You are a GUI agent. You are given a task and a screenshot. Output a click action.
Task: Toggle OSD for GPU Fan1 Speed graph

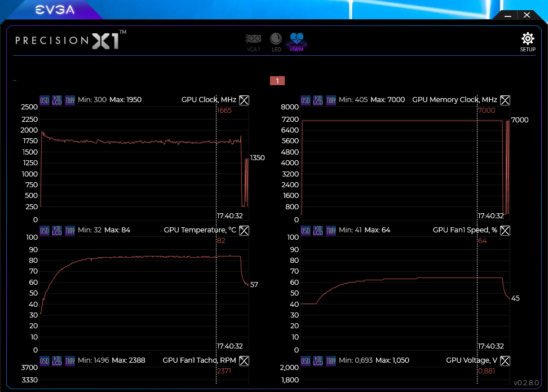pyautogui.click(x=306, y=231)
